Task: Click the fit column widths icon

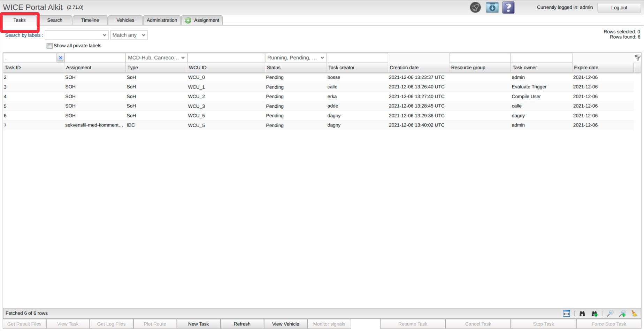Action: coord(566,314)
